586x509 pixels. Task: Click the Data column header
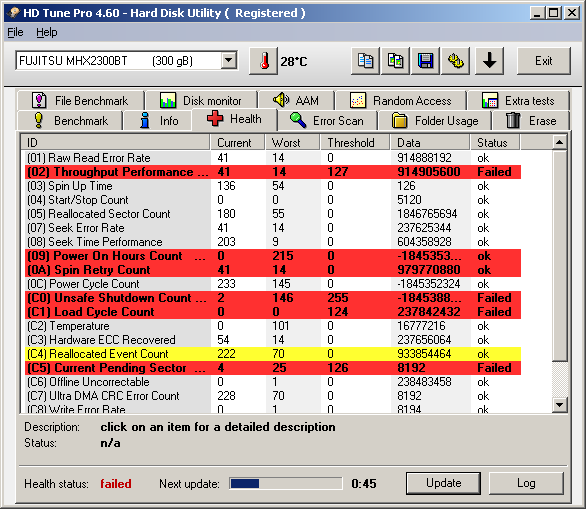coord(430,143)
